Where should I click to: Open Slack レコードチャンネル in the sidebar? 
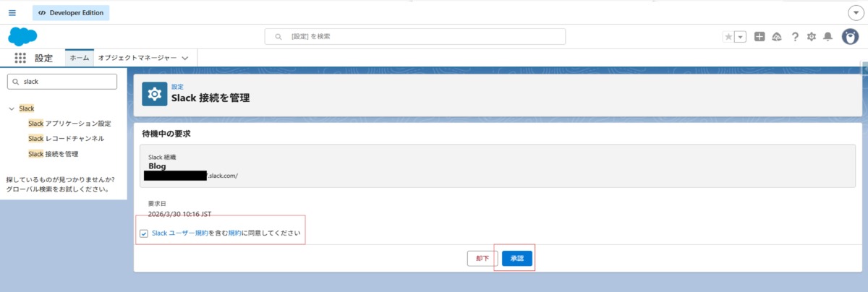click(x=66, y=138)
